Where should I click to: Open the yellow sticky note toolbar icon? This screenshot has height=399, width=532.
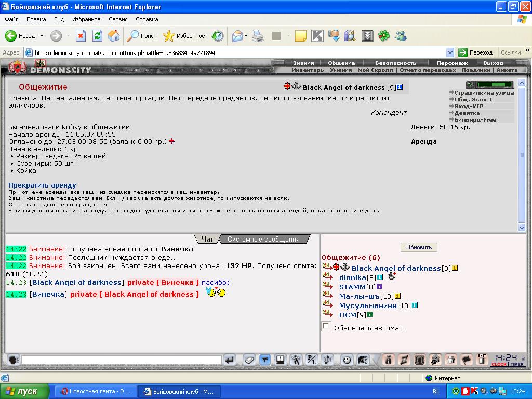coord(300,36)
